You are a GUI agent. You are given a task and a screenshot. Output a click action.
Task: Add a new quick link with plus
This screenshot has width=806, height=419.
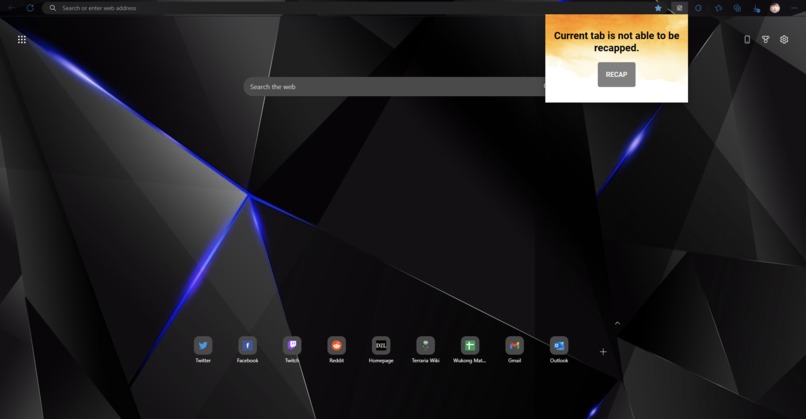coord(603,352)
